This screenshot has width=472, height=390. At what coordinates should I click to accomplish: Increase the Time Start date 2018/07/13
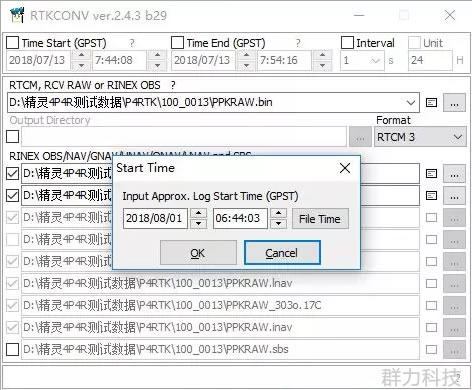[x=82, y=55]
